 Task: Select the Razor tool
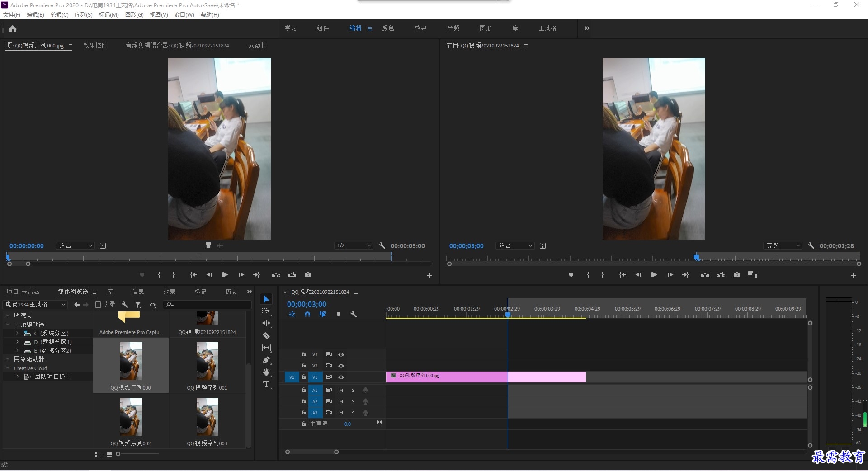click(x=266, y=335)
